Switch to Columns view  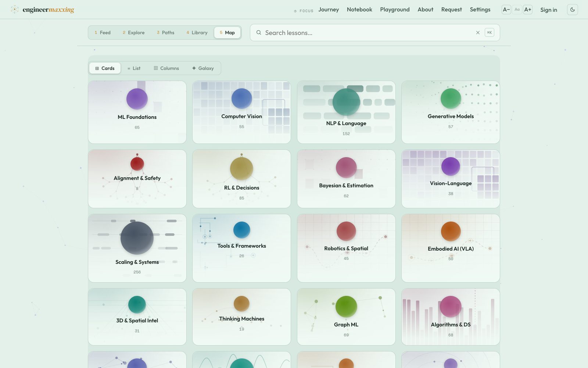coord(166,68)
